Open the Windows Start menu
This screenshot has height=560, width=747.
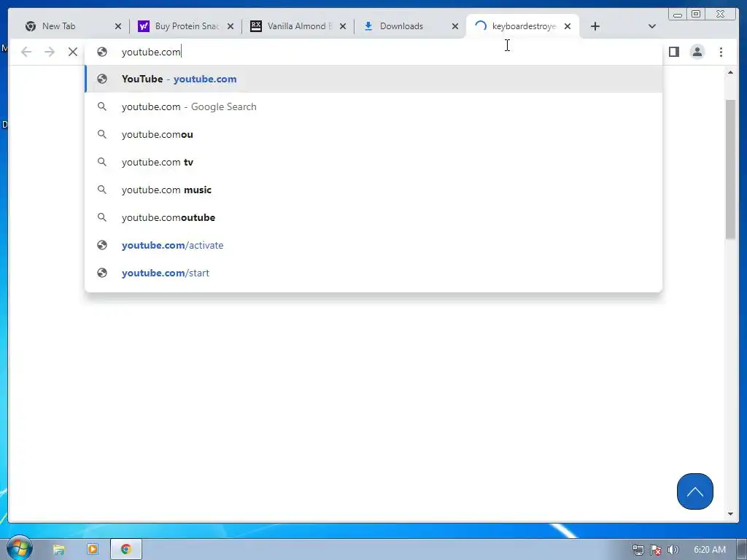pyautogui.click(x=19, y=549)
